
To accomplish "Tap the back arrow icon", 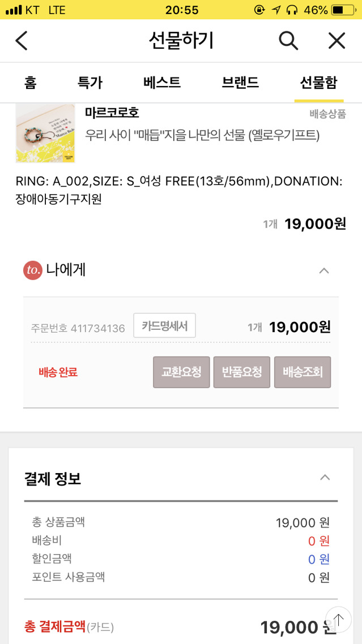I will tap(22, 41).
